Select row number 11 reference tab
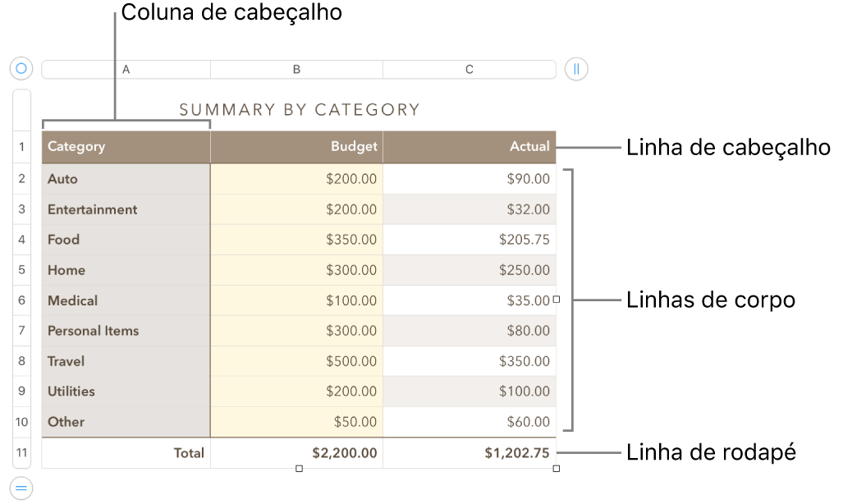Image resolution: width=843 pixels, height=504 pixels. [21, 452]
